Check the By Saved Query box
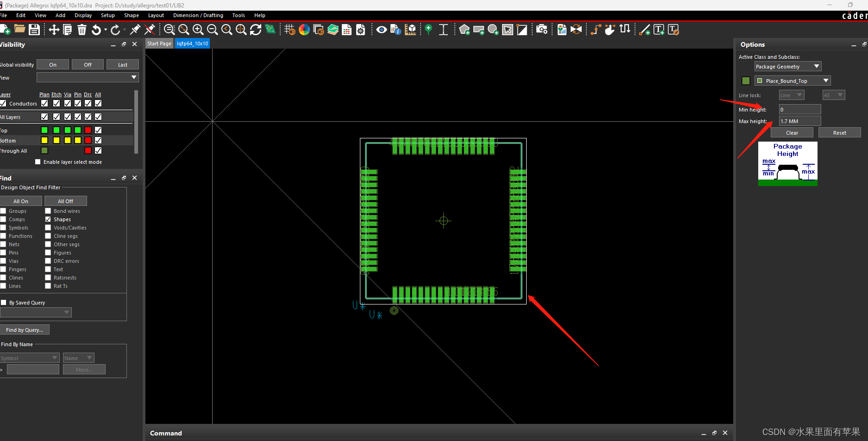The width and height of the screenshot is (868, 441). [x=4, y=303]
